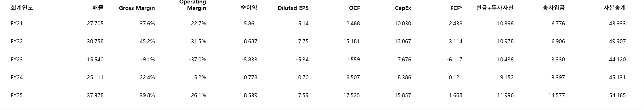Select the 현금+투자자산 column header
644x110 pixels.
point(495,8)
